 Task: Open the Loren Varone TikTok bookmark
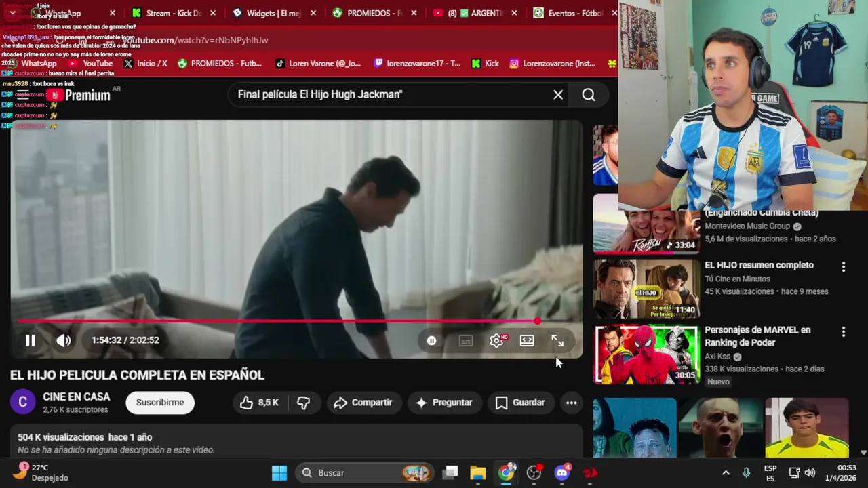coord(319,64)
